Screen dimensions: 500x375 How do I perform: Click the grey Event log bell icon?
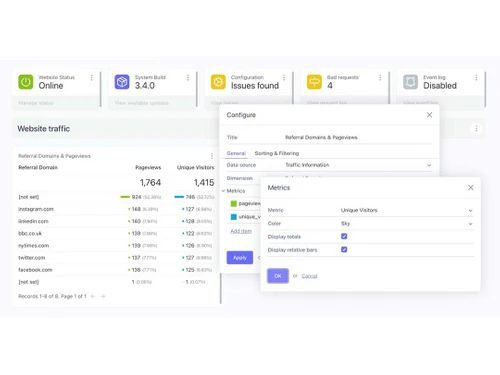click(x=410, y=82)
